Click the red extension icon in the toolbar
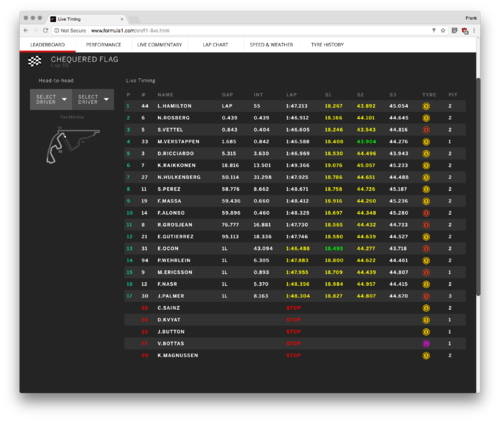 click(465, 31)
